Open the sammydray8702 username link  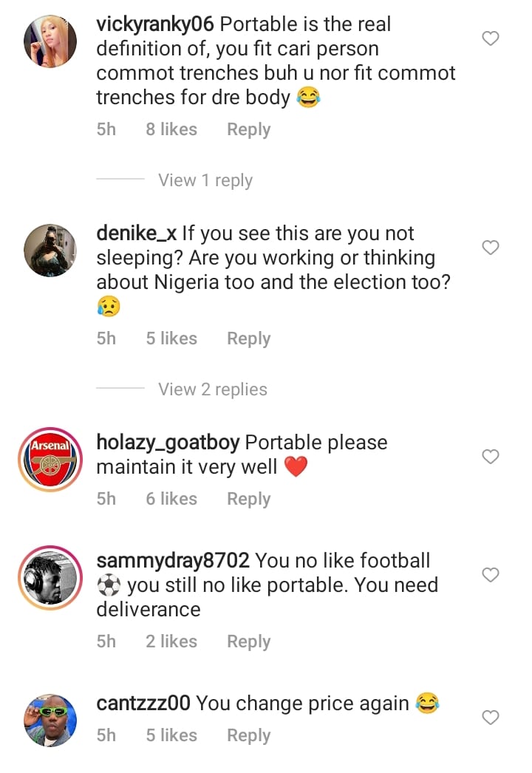[173, 561]
